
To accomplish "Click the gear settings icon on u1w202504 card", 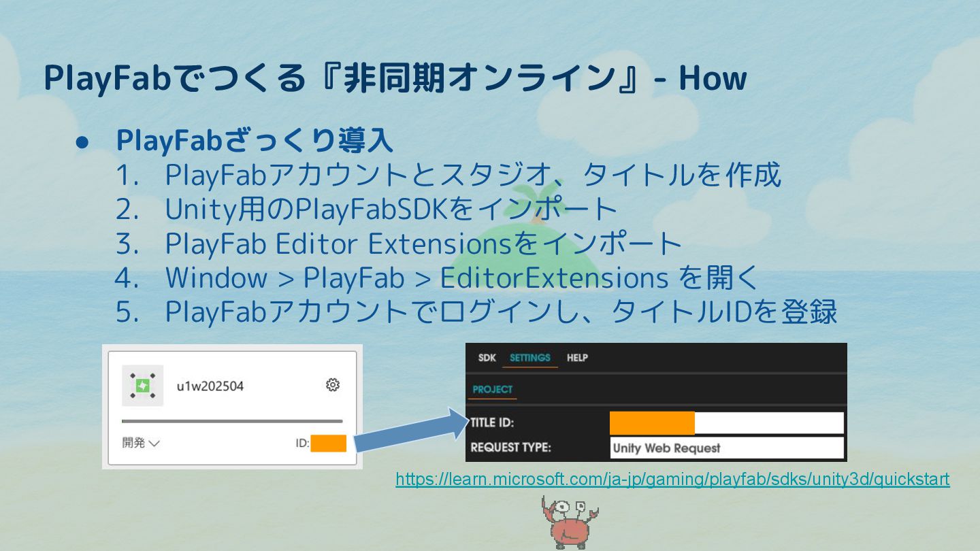I will (333, 385).
